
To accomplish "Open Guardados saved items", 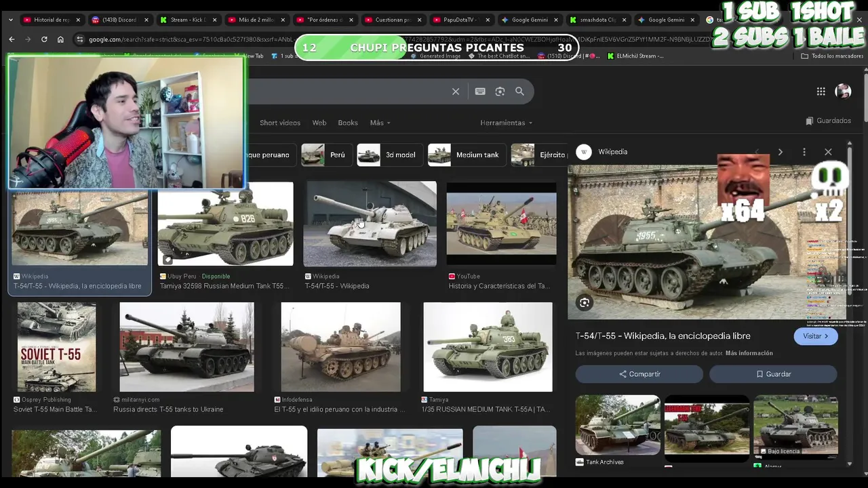I will (x=828, y=121).
